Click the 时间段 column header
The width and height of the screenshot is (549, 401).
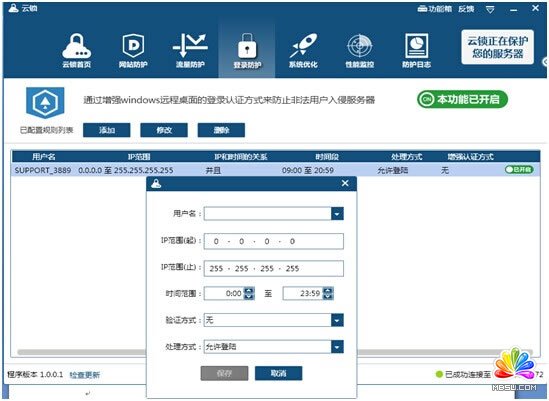327,157
